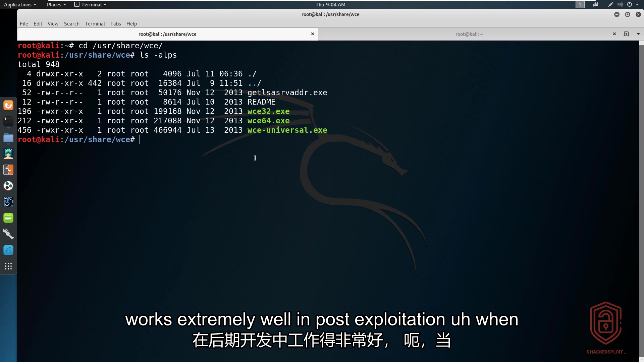Close the root@kali: ~ terminal tab
Viewport: 644px width, 362px height.
coord(614,34)
